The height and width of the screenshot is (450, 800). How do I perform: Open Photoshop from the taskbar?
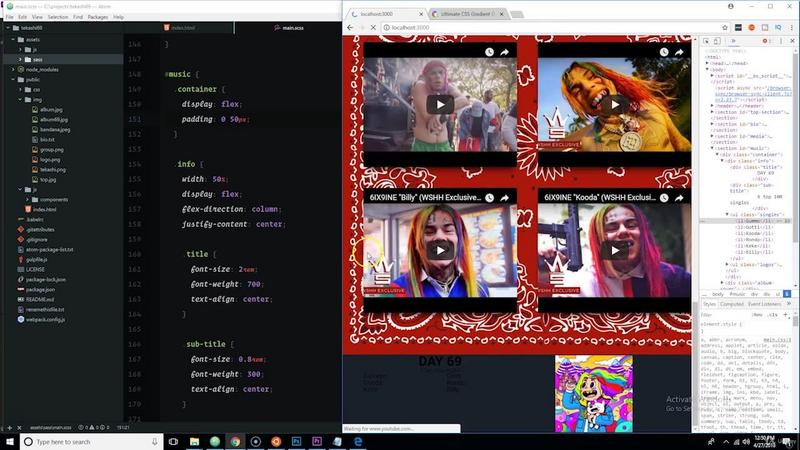(296, 441)
